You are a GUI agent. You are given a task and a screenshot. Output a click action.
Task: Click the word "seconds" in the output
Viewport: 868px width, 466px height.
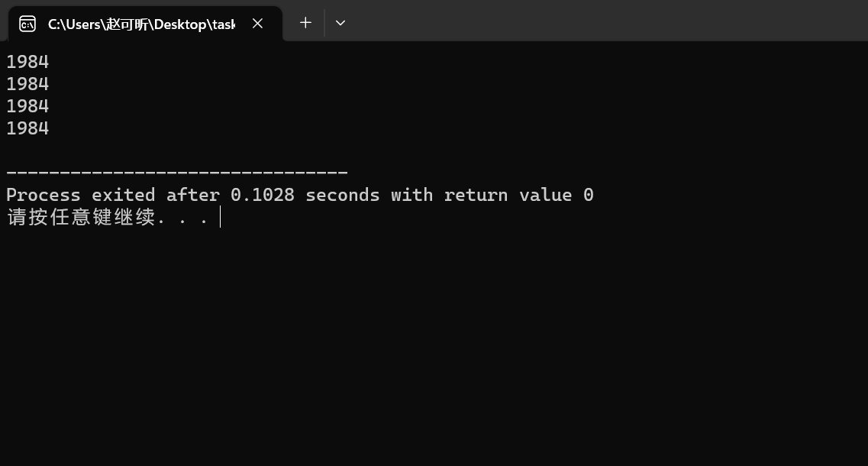[343, 196]
